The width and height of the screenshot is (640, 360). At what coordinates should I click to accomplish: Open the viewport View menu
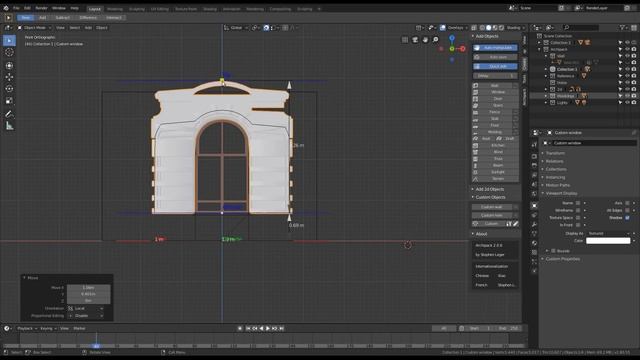[x=60, y=28]
